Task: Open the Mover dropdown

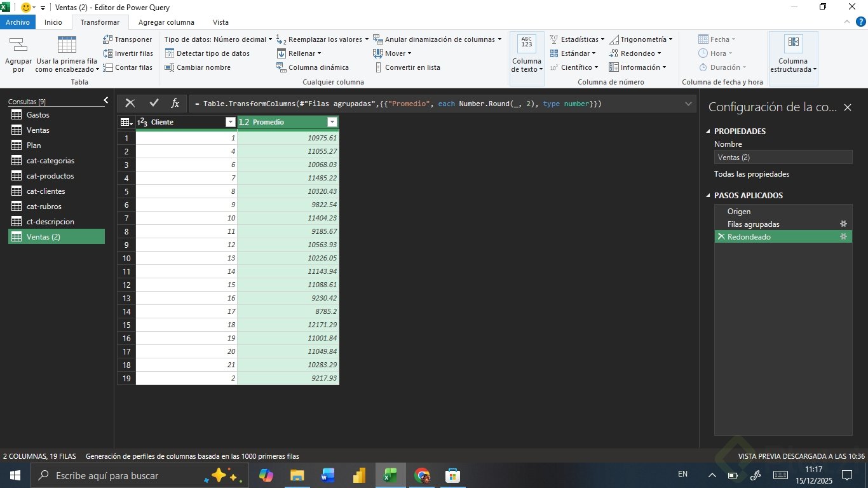Action: [x=393, y=53]
